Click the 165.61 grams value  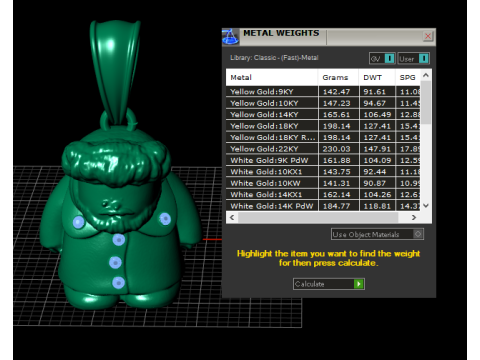pos(337,115)
